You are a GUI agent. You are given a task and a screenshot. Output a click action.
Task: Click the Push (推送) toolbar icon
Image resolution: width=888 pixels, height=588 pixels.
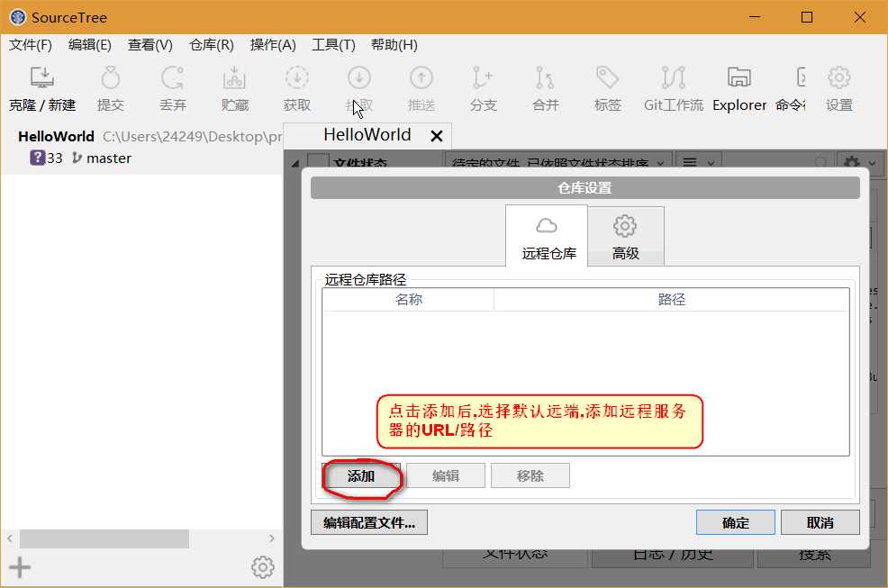pos(421,89)
